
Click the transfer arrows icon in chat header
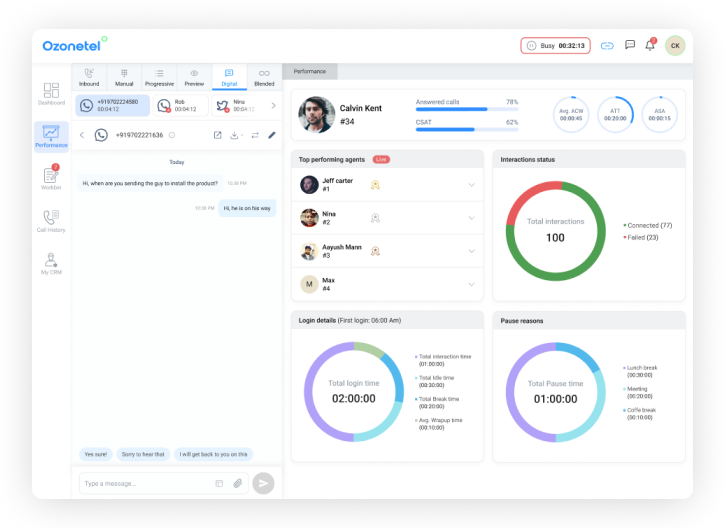click(x=254, y=135)
